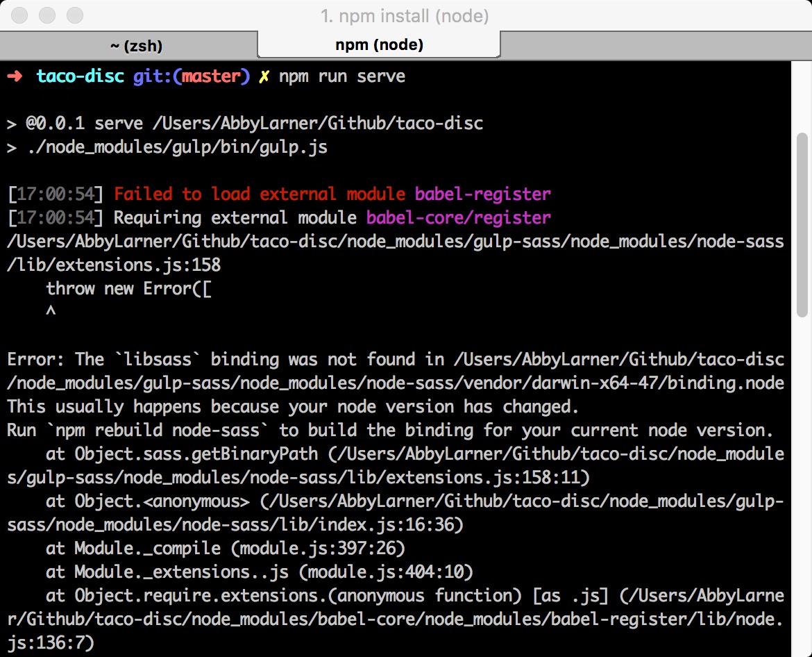Viewport: 812px width, 657px height.
Task: Click the pink 'babel-register' text
Action: (x=482, y=194)
